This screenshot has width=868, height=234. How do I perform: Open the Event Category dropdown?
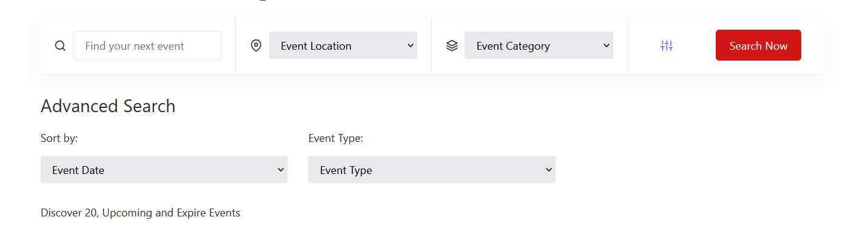(539, 45)
